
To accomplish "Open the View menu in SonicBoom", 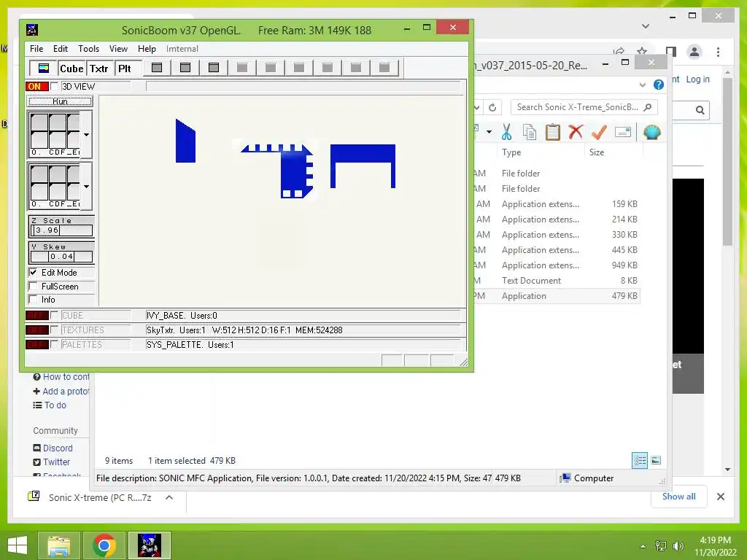I will (x=118, y=49).
